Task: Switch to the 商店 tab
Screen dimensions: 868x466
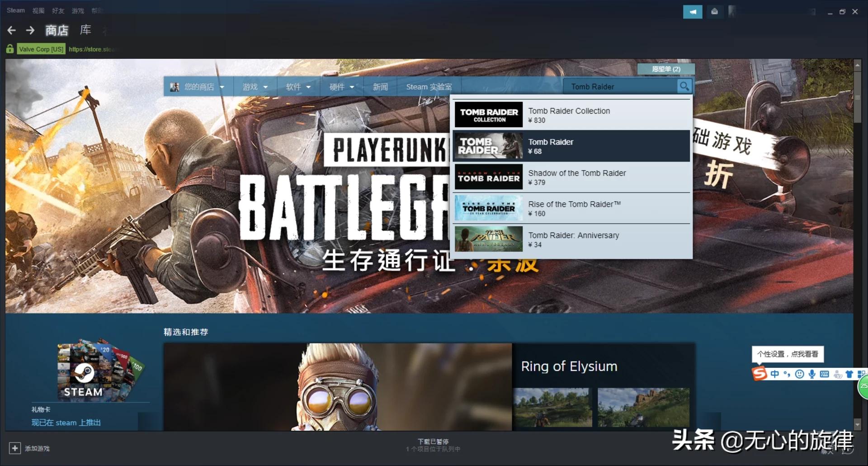Action: (57, 30)
